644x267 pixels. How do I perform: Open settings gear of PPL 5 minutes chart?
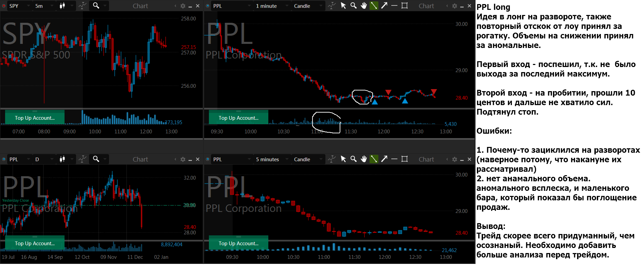(454, 159)
